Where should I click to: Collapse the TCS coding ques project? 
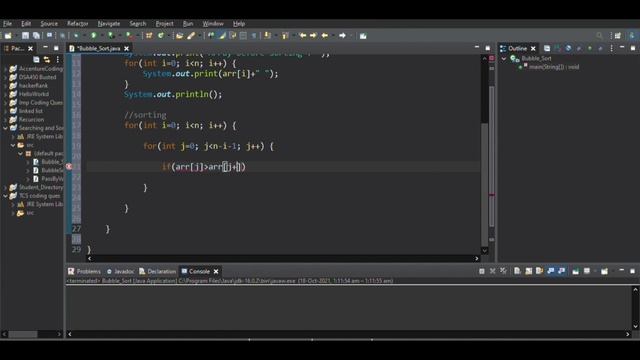pos(5,196)
